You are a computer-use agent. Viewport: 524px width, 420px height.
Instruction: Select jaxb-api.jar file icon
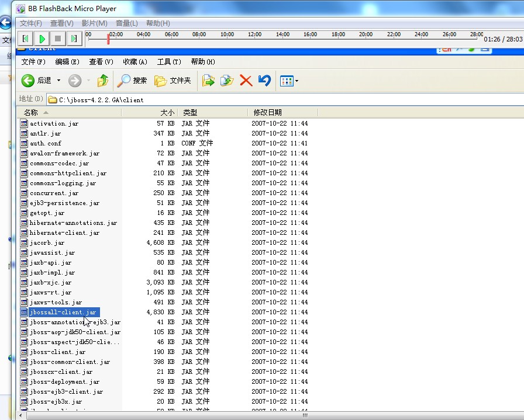[x=24, y=263]
